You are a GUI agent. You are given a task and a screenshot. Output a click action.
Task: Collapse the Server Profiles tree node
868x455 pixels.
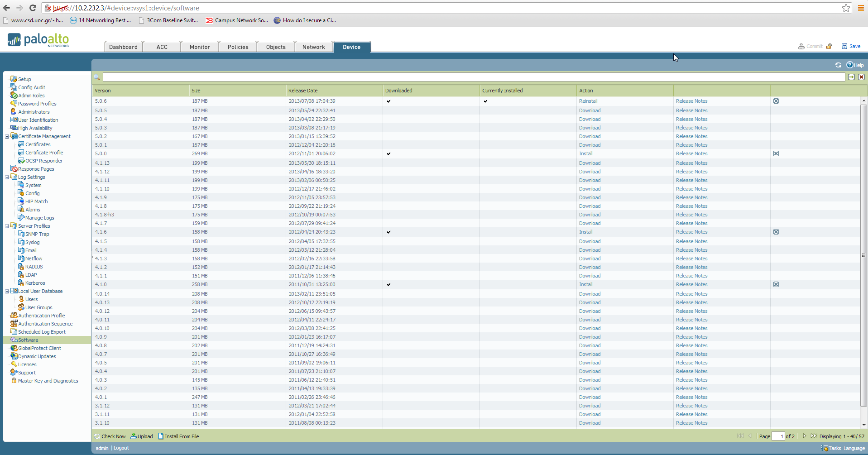tap(7, 226)
